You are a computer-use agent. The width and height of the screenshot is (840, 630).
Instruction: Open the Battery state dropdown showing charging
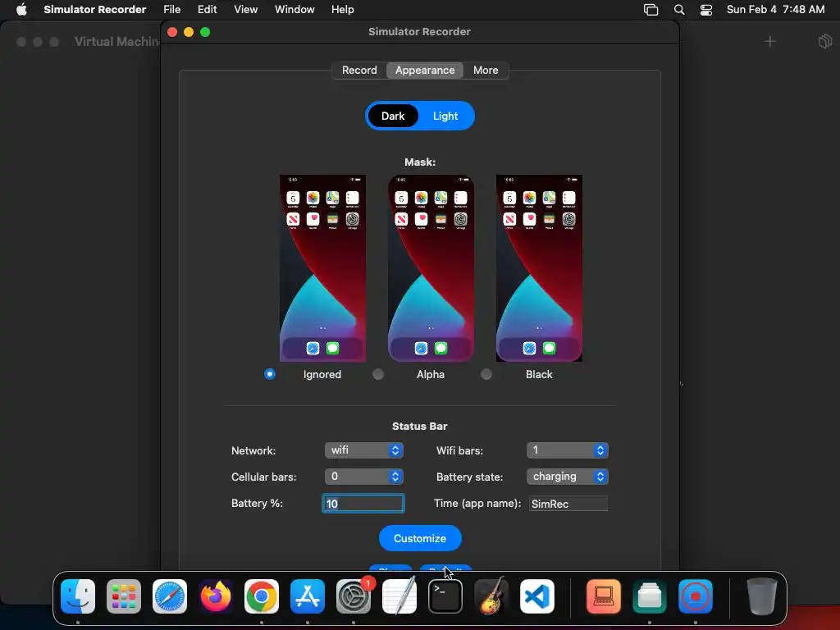(568, 477)
